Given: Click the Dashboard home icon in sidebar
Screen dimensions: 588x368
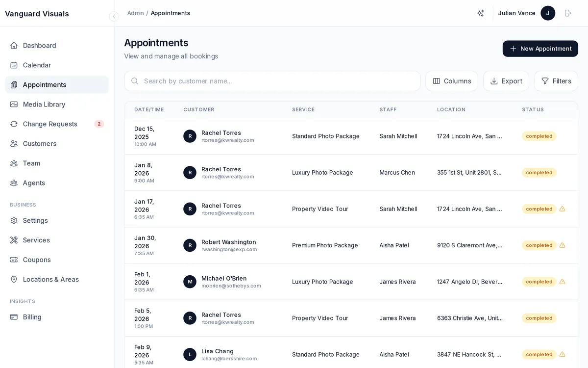Looking at the screenshot, I should click(14, 46).
